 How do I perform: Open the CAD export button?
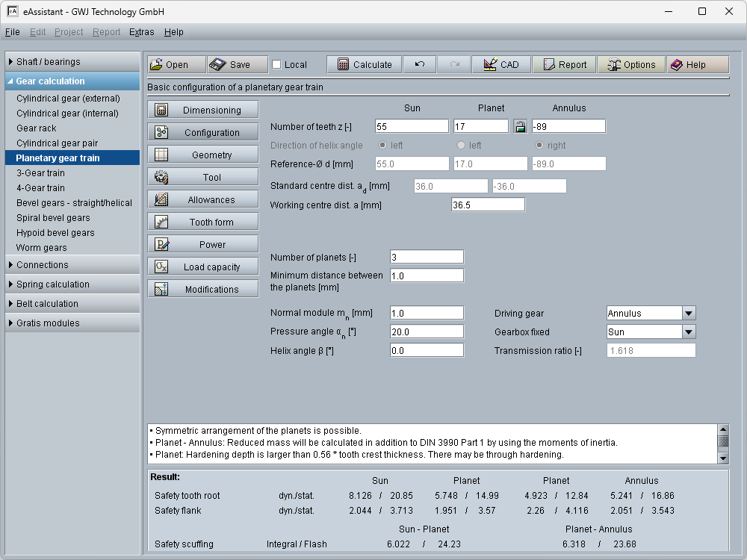tap(500, 65)
